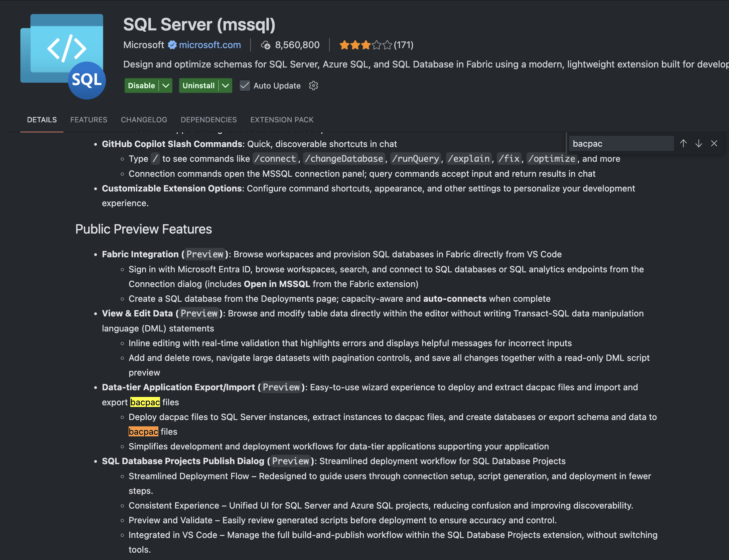Screen dimensions: 729x560
Task: Click the /changeDatabase command code
Action: click(344, 159)
